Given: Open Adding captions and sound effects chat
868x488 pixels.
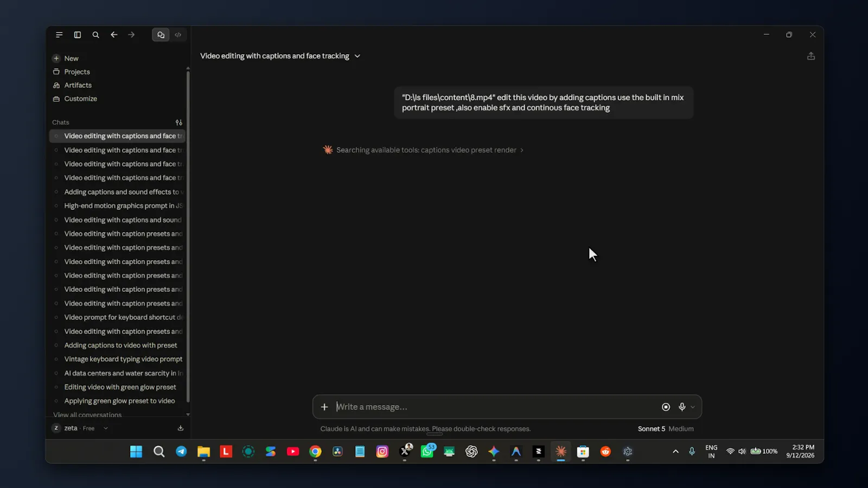Looking at the screenshot, I should pos(117,192).
